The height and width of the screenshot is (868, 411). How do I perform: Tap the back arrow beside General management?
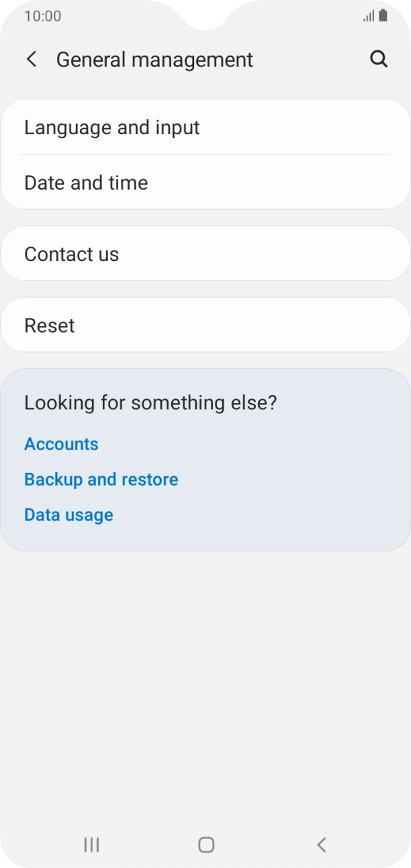click(32, 59)
